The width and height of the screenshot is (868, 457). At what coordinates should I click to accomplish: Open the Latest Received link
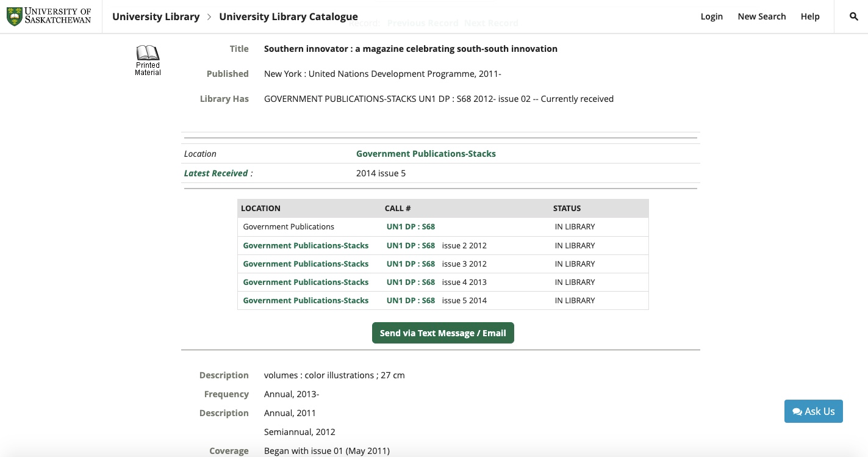(x=216, y=173)
